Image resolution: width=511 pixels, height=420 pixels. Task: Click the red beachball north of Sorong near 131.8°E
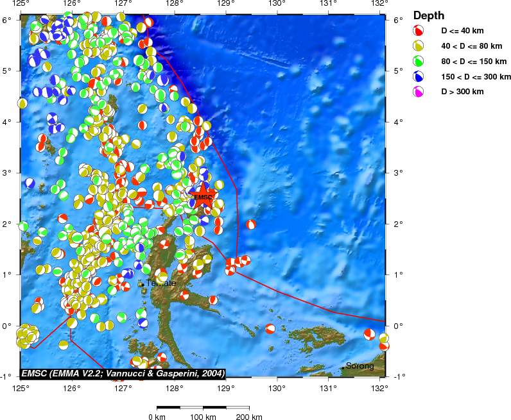coord(369,334)
